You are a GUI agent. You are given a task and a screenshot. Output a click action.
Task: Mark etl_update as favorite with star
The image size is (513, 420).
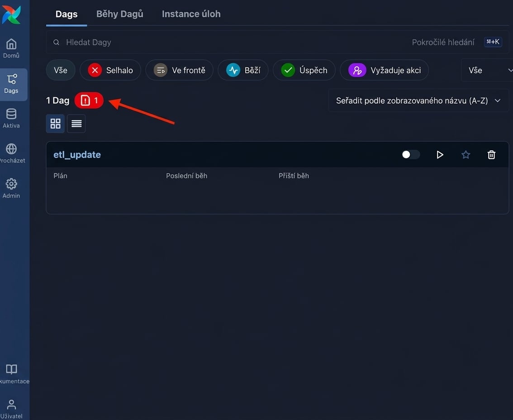tap(465, 154)
